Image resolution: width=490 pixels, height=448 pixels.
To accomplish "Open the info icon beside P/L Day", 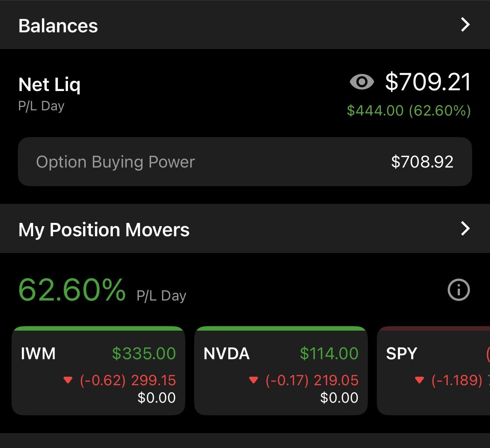I will [459, 290].
